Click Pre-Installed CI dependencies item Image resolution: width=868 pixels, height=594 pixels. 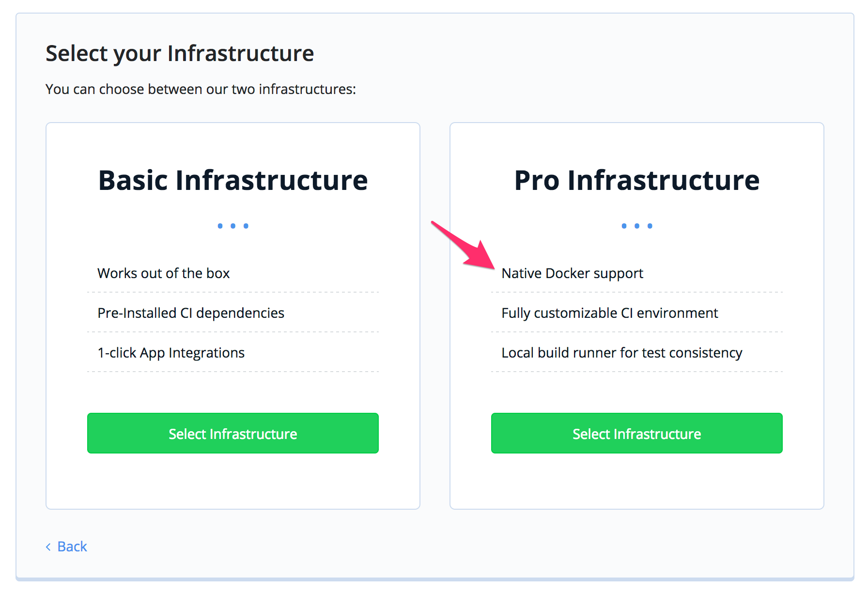191,313
